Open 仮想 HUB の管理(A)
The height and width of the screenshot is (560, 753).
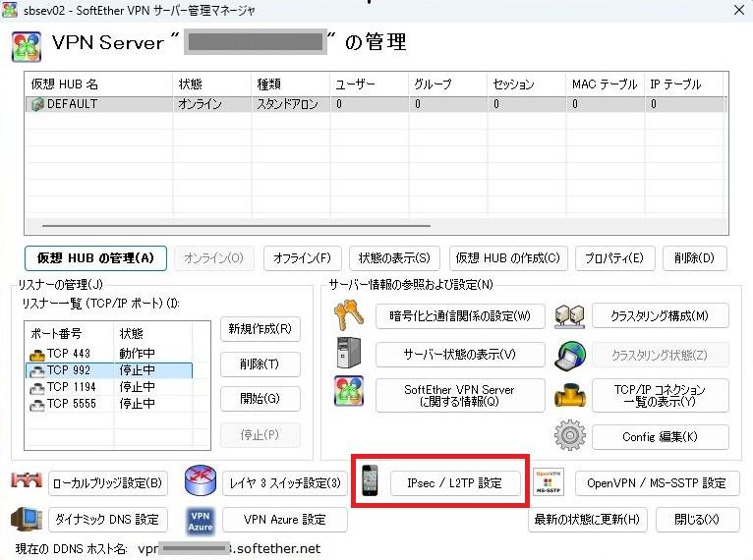(x=95, y=258)
